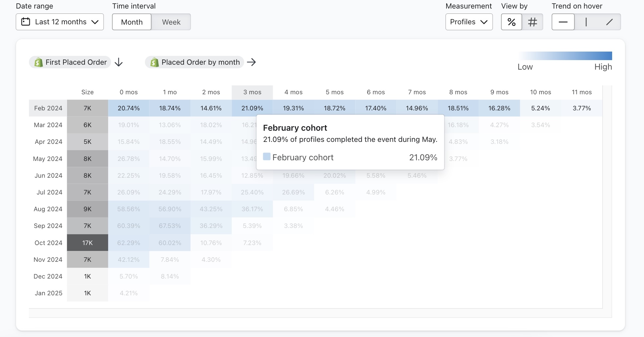Select horizontal trend on hover icon
The width and height of the screenshot is (644, 337).
pos(563,22)
